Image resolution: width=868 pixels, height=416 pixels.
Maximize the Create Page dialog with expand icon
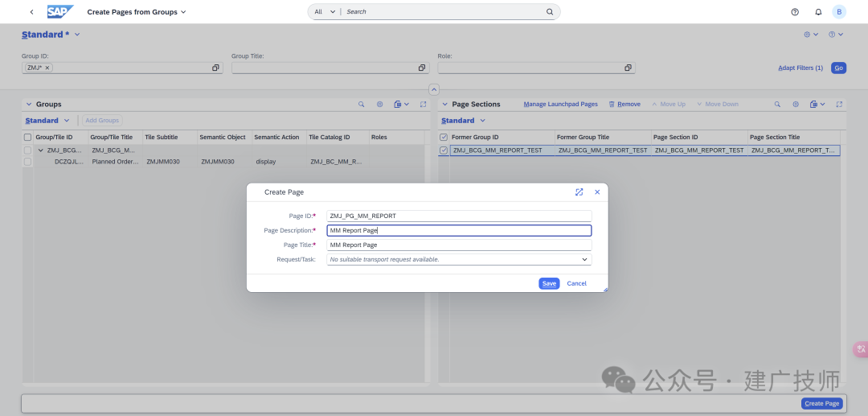click(x=579, y=192)
